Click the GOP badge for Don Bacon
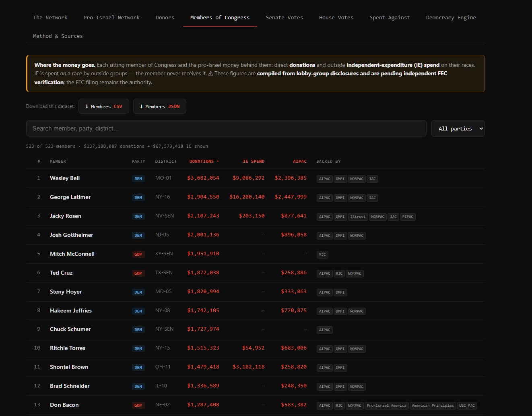Screen dimensions: 532x416 coord(138,406)
